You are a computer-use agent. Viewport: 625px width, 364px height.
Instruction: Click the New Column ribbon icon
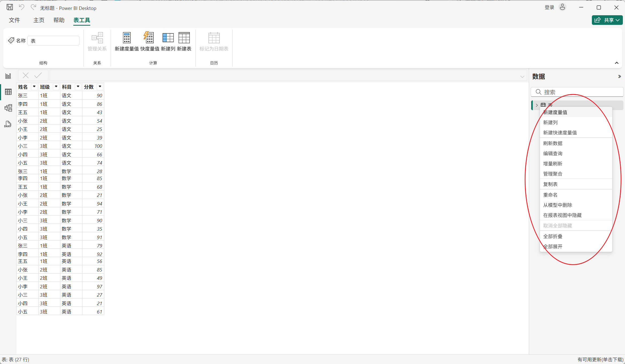[168, 38]
